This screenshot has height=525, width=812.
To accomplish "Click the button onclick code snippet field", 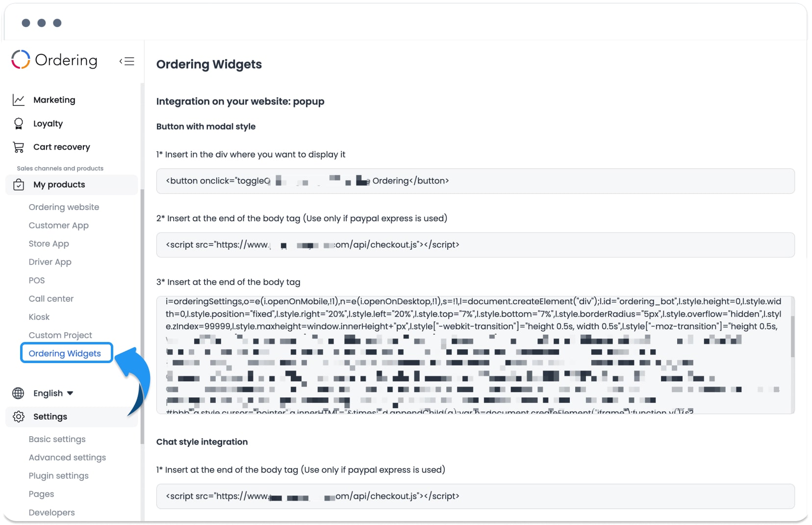I will pyautogui.click(x=475, y=181).
